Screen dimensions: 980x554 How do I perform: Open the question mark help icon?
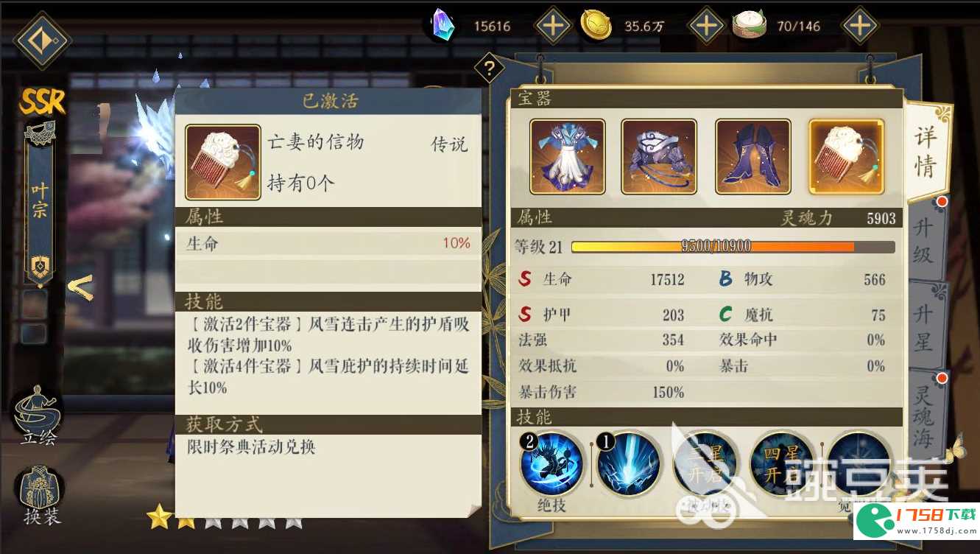tap(489, 69)
